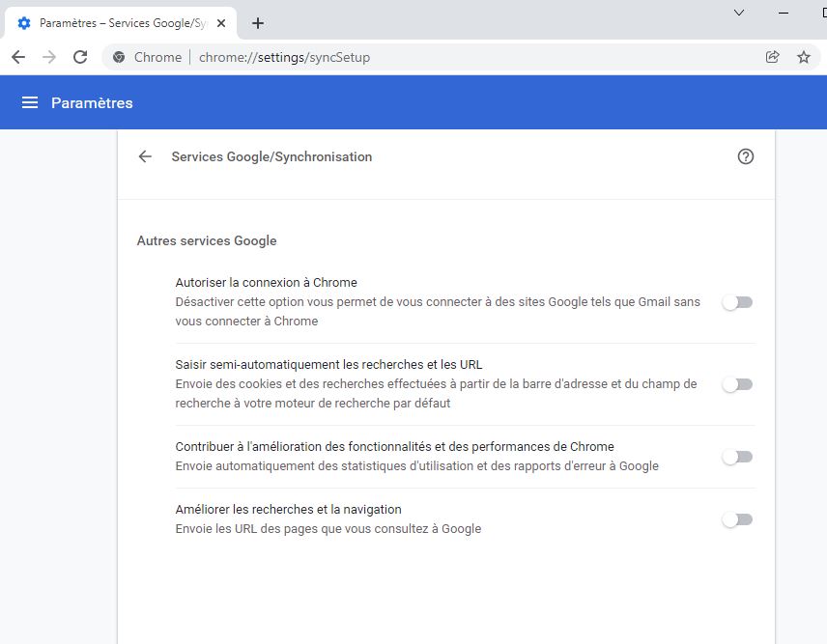
Task: Select the Paramètres – Services Google tab
Action: pos(120,23)
